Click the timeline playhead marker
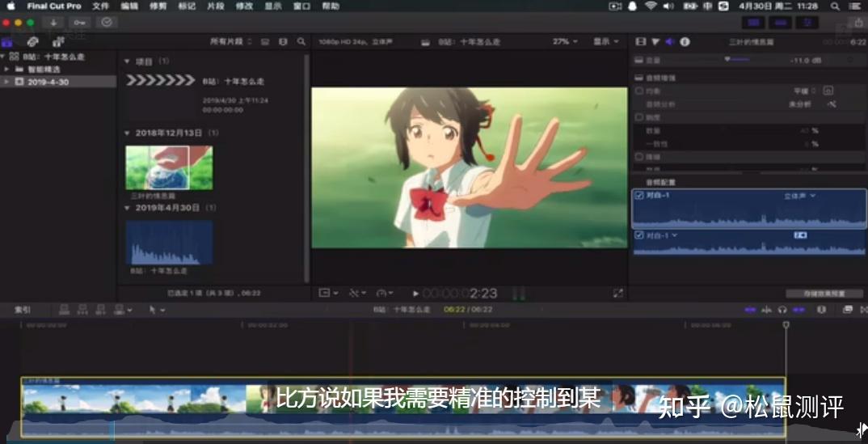868x444 pixels. tap(786, 325)
